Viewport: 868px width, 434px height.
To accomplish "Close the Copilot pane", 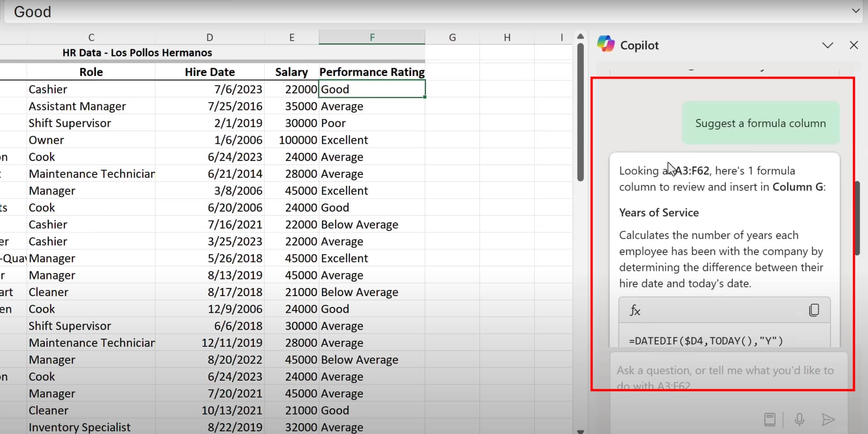I will (x=854, y=45).
